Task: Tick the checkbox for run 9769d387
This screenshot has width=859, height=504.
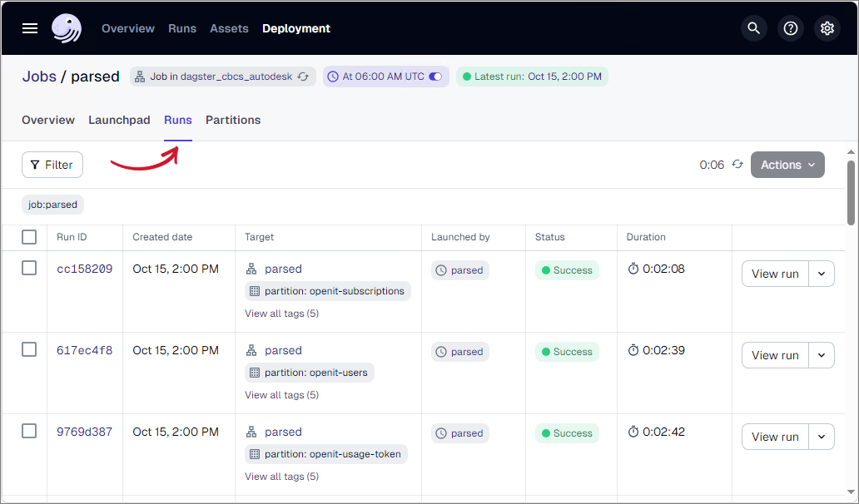Action: tap(29, 431)
